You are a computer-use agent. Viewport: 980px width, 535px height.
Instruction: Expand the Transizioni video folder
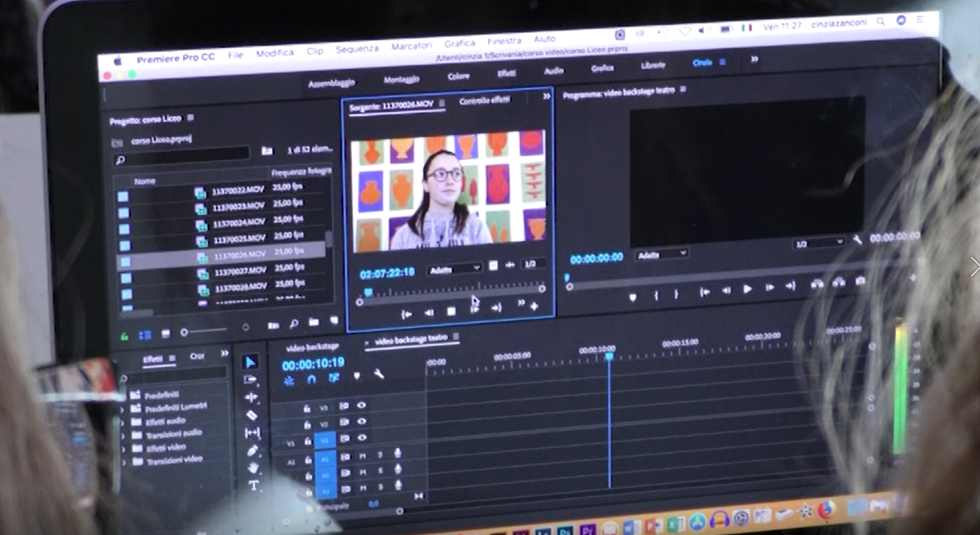coord(124,463)
